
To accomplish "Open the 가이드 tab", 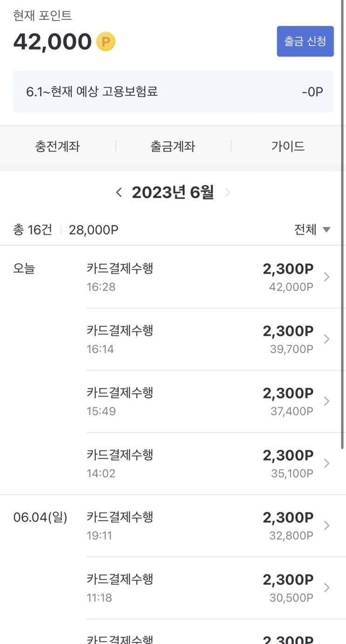I will click(288, 147).
